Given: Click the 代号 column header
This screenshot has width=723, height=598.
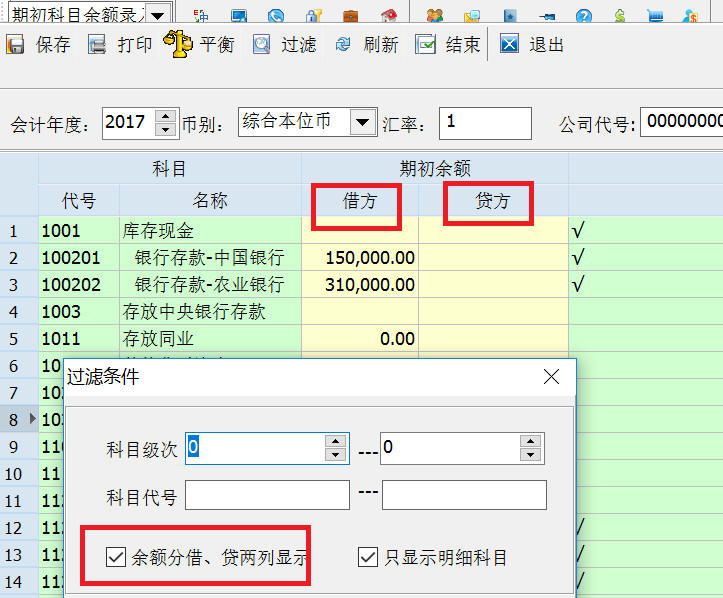Looking at the screenshot, I should [x=79, y=201].
